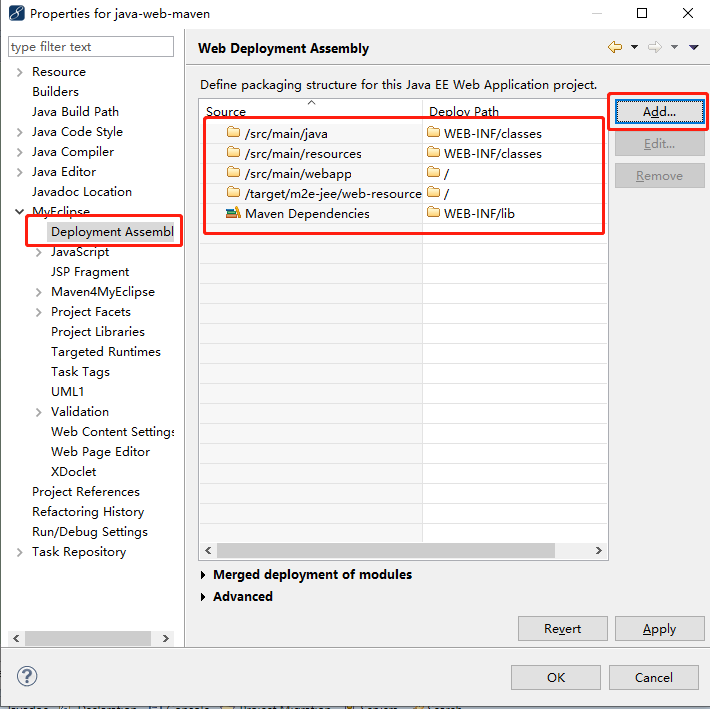Screen dimensions: 710x709
Task: Open the view menu triangle icon
Action: pos(694,47)
